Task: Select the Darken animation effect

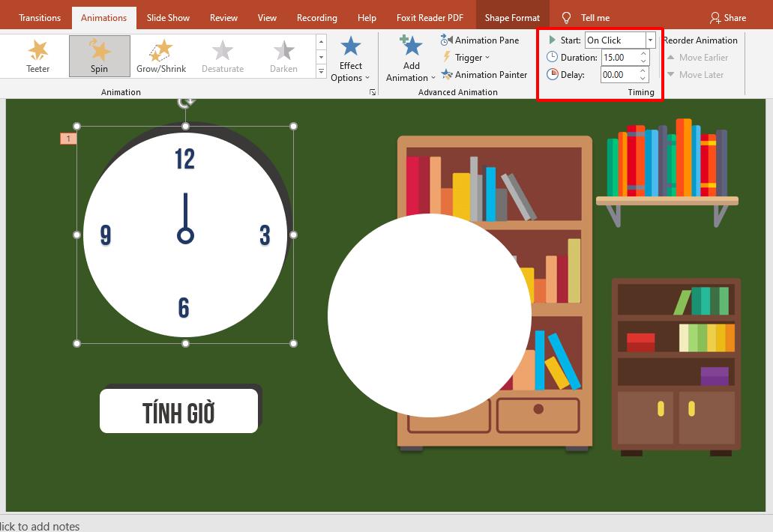Action: coord(283,55)
